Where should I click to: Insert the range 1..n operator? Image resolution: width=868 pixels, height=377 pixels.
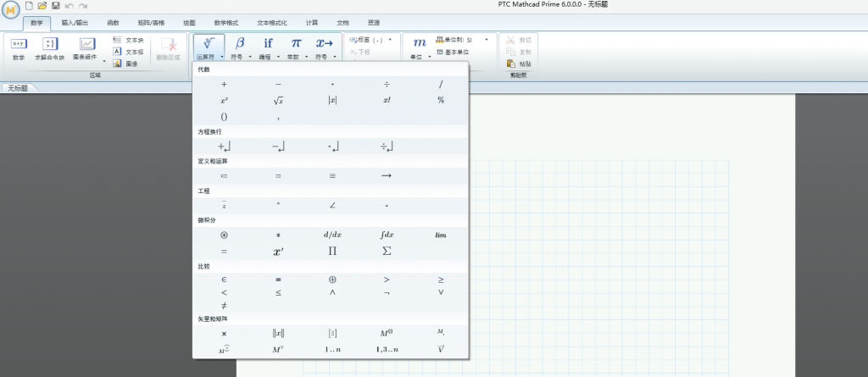point(332,349)
